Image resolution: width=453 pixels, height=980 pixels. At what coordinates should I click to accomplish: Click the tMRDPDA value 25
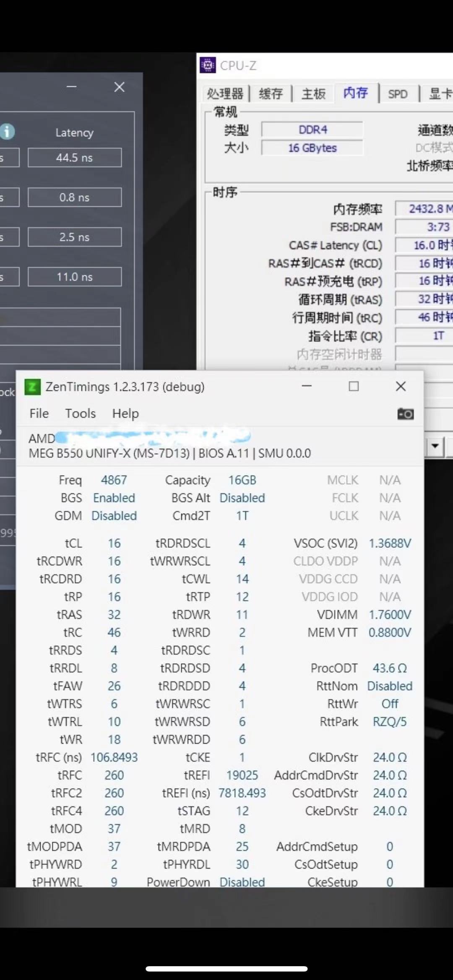(242, 846)
